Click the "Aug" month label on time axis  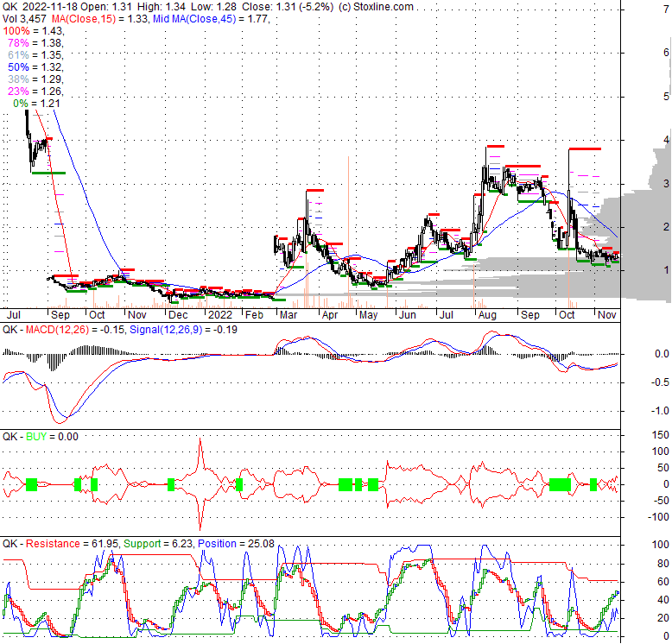tap(487, 315)
